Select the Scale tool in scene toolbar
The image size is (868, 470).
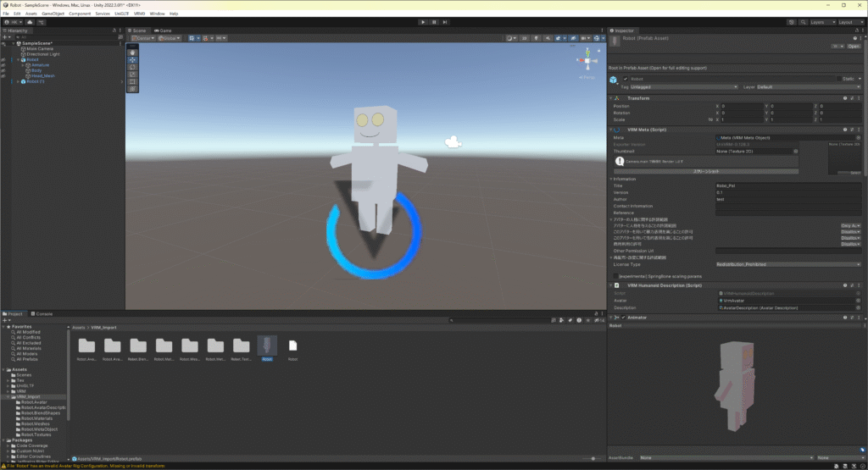click(x=131, y=74)
